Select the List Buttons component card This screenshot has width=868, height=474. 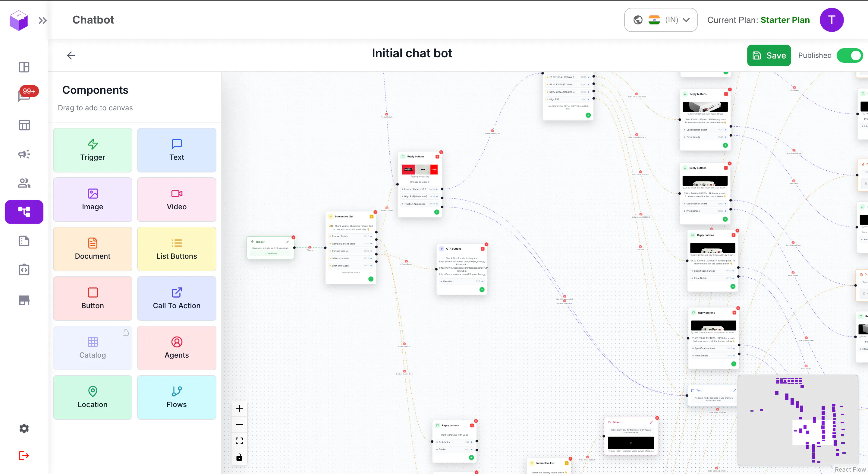177,249
